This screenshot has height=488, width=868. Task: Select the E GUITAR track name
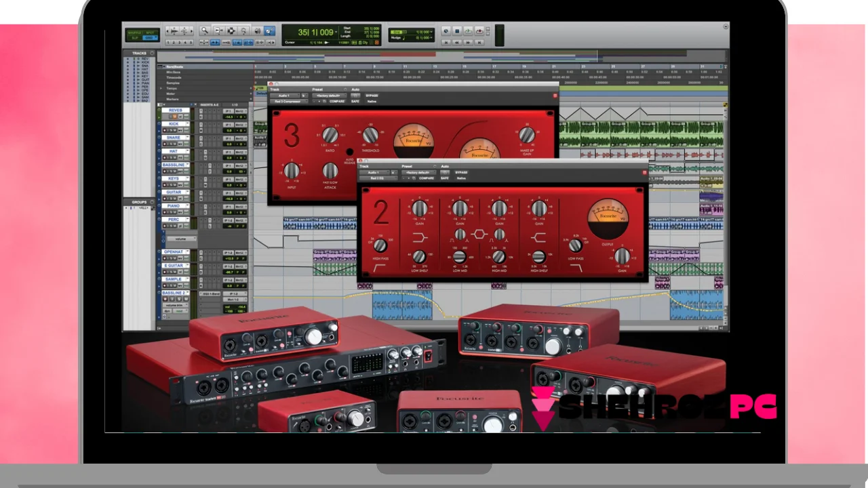tap(174, 266)
